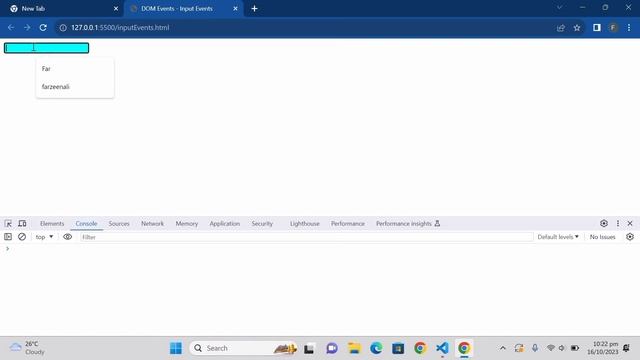Choose 'Far' autocomplete suggestion
The width and height of the screenshot is (640, 360).
[x=75, y=69]
